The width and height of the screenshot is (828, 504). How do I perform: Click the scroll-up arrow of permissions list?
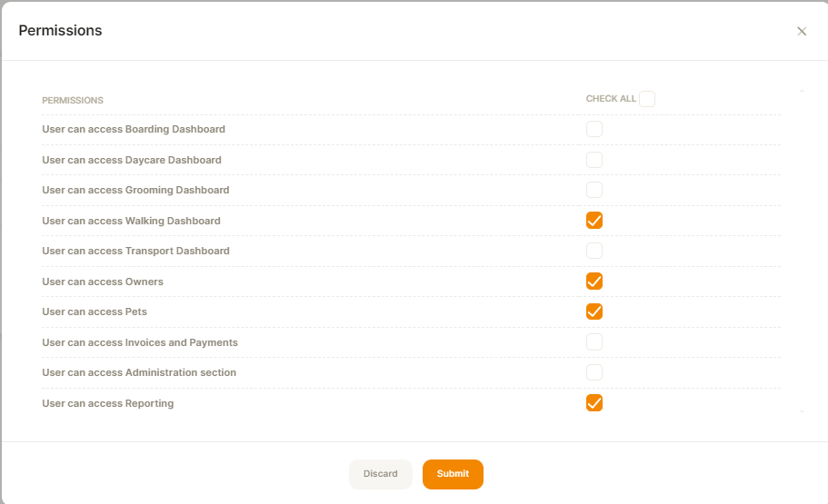[x=802, y=92]
